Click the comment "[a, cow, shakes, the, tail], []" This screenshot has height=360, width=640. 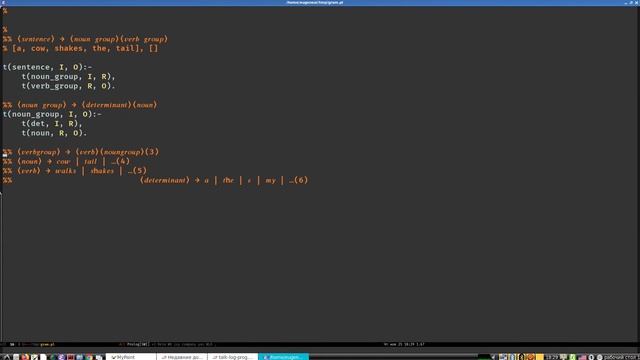[85, 48]
